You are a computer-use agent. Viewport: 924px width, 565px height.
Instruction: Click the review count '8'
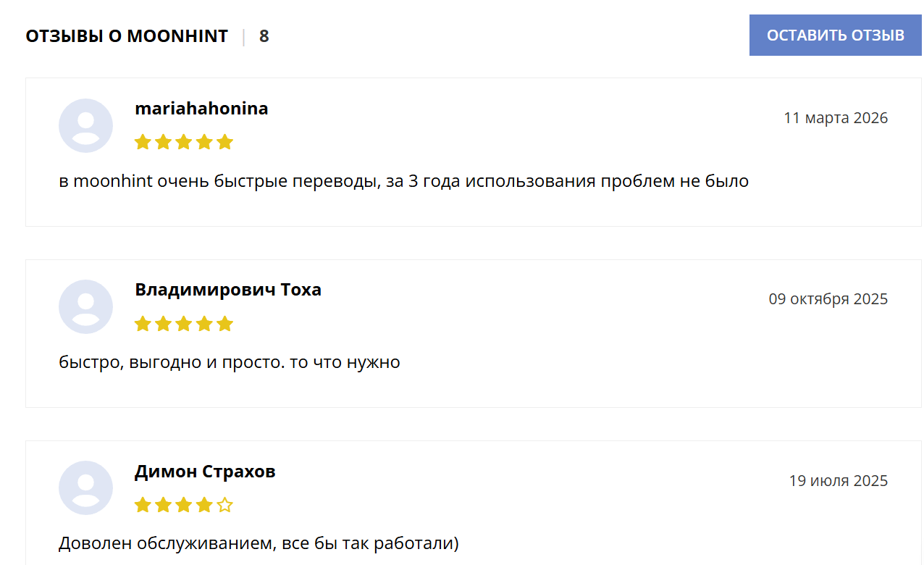pos(264,36)
